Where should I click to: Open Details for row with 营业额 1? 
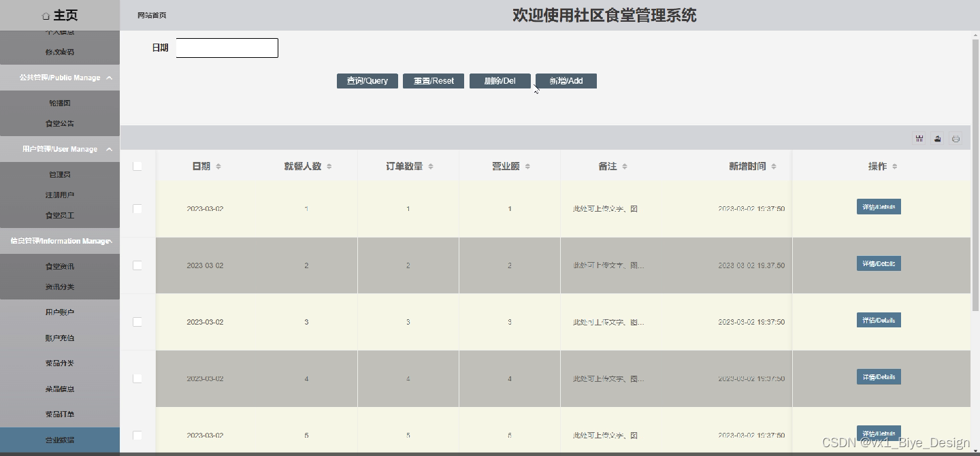click(x=879, y=207)
